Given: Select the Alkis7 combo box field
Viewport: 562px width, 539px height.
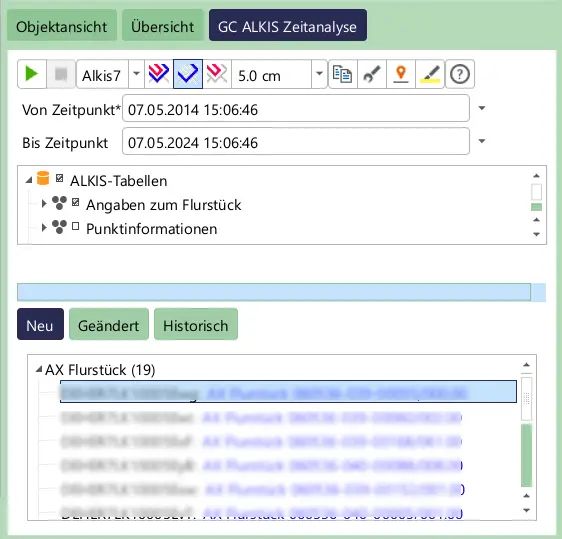Looking at the screenshot, I should (x=103, y=74).
